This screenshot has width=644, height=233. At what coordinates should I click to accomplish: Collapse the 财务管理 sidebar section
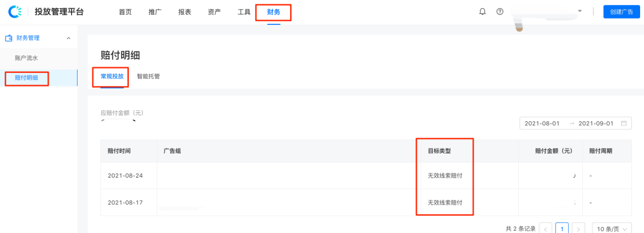69,38
